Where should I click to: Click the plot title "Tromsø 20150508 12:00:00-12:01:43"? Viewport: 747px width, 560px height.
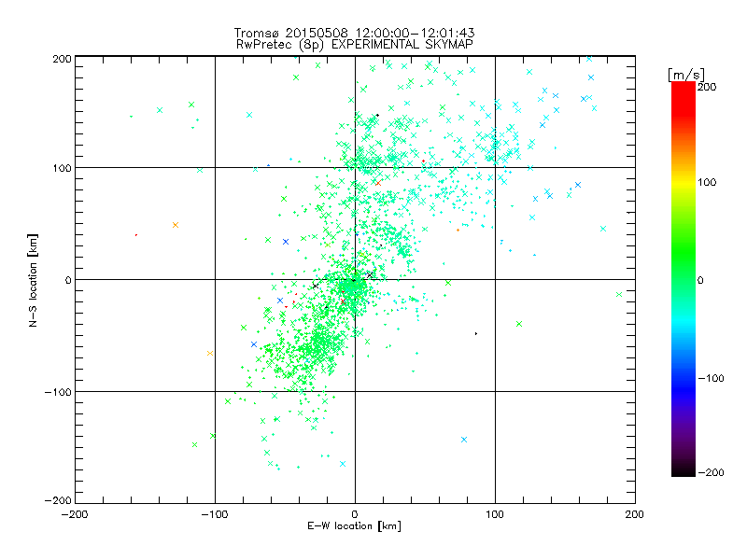point(355,33)
